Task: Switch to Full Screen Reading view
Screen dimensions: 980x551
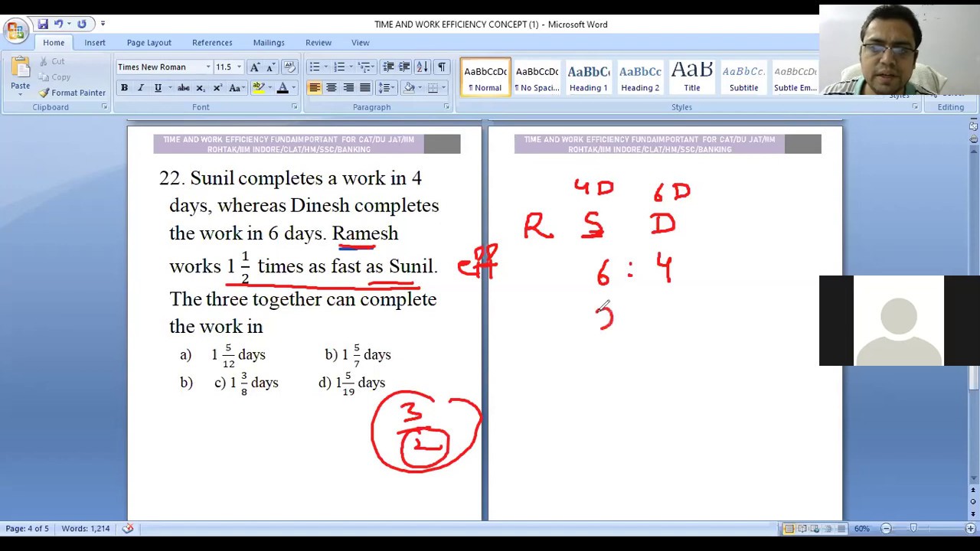Action: point(802,529)
